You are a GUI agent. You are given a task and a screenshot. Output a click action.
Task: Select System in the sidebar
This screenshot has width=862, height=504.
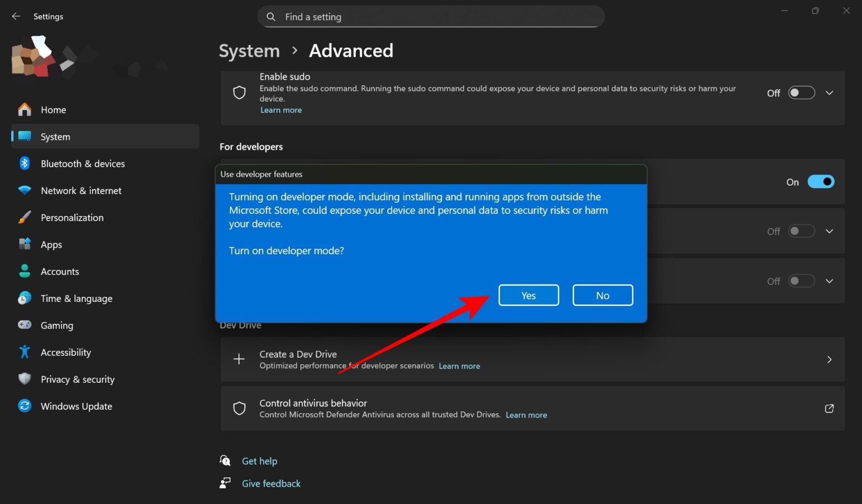click(106, 136)
